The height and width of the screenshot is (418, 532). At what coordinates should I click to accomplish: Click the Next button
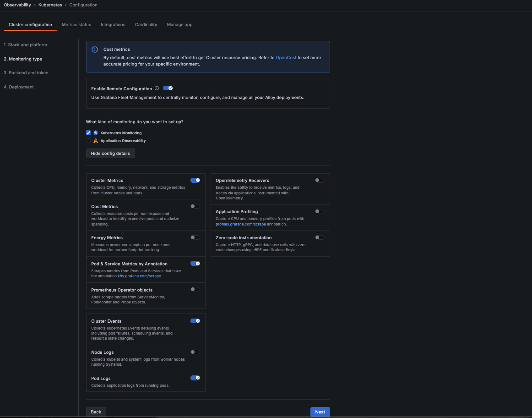click(x=320, y=412)
